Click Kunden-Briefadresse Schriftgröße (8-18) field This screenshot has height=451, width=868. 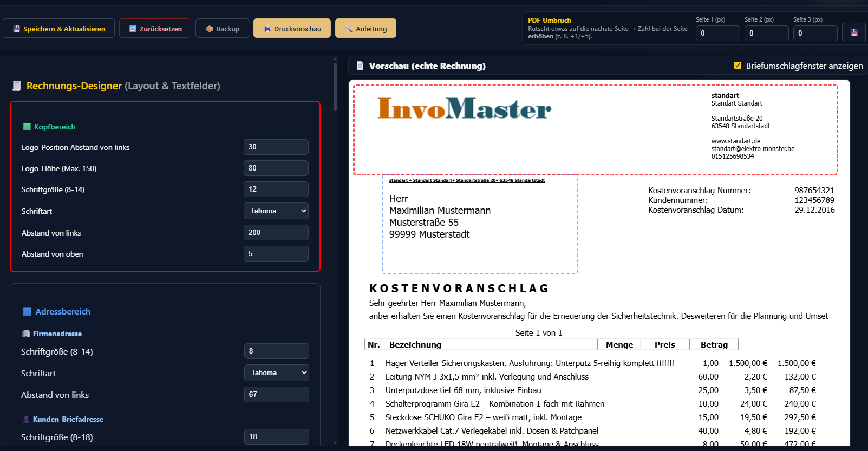click(x=277, y=436)
